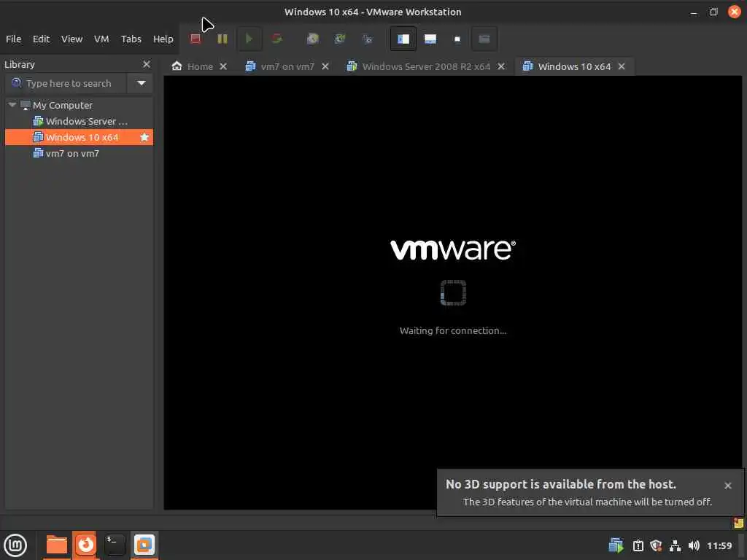747x560 pixels.
Task: Open the View menu
Action: pos(72,39)
